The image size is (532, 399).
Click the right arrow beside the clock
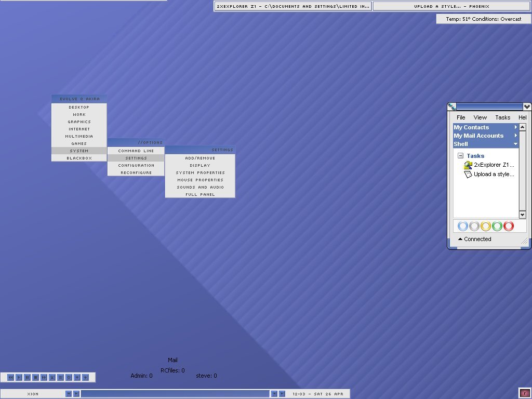pos(282,394)
